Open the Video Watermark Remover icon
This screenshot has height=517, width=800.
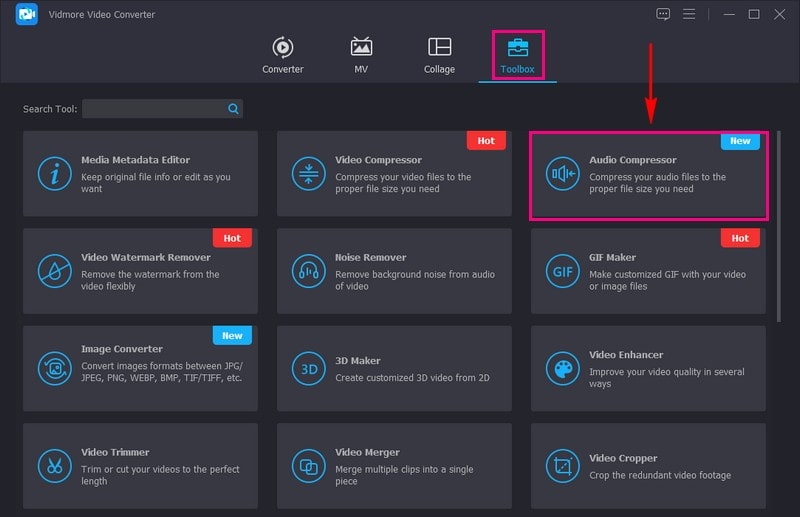pyautogui.click(x=54, y=271)
